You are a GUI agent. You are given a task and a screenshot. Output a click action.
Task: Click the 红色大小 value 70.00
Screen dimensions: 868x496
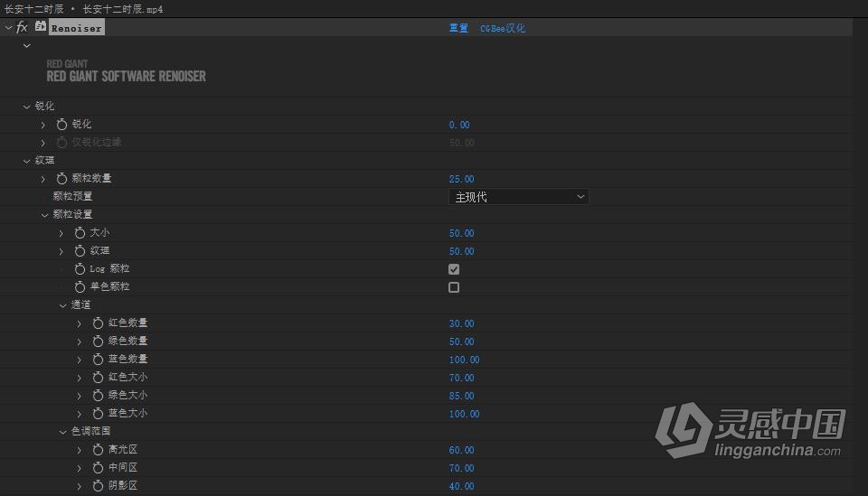tap(461, 378)
